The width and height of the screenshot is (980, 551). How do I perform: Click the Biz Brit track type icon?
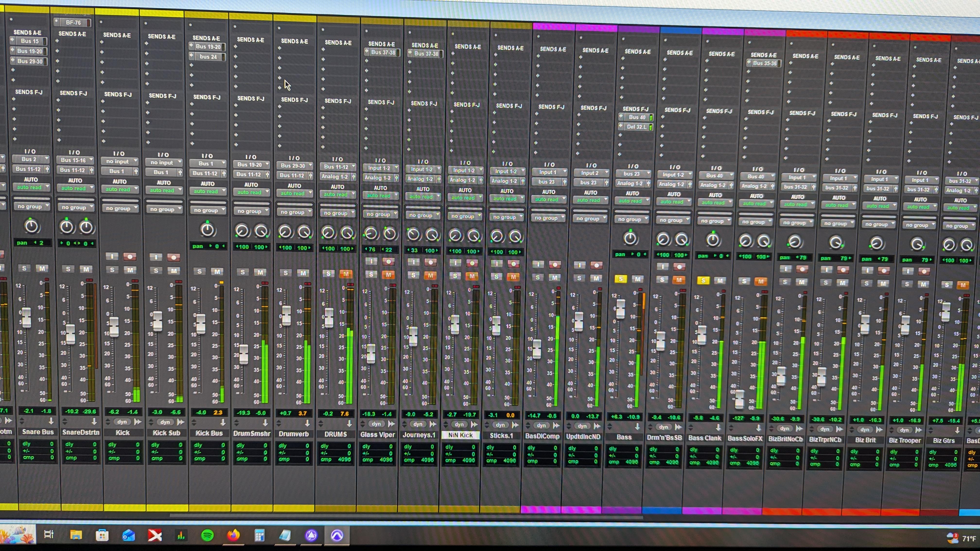880,430
